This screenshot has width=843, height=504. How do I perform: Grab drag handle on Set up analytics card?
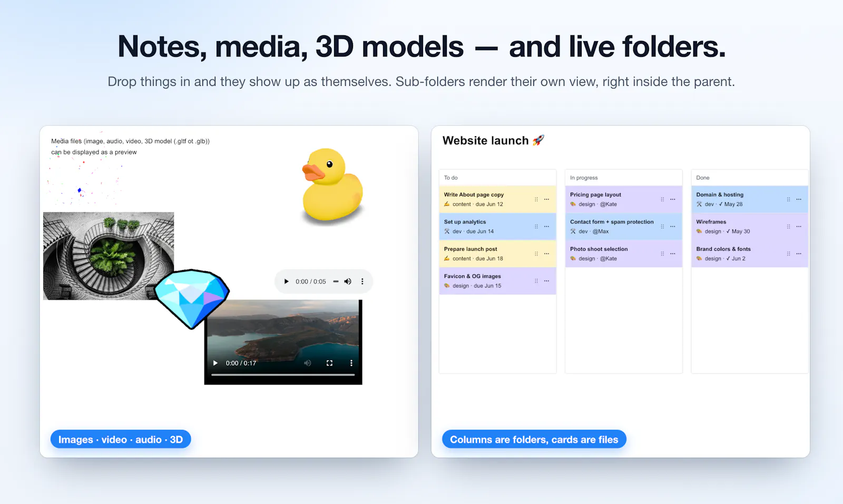coord(536,226)
